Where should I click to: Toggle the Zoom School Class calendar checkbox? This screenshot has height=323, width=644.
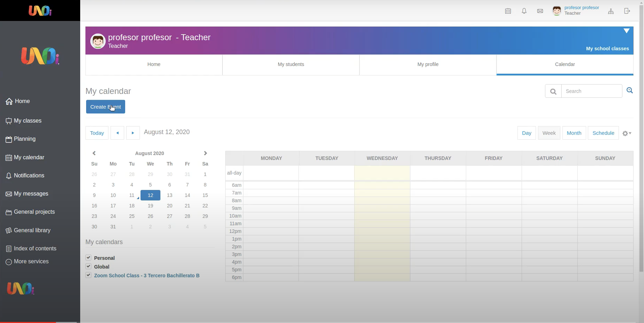click(x=89, y=275)
